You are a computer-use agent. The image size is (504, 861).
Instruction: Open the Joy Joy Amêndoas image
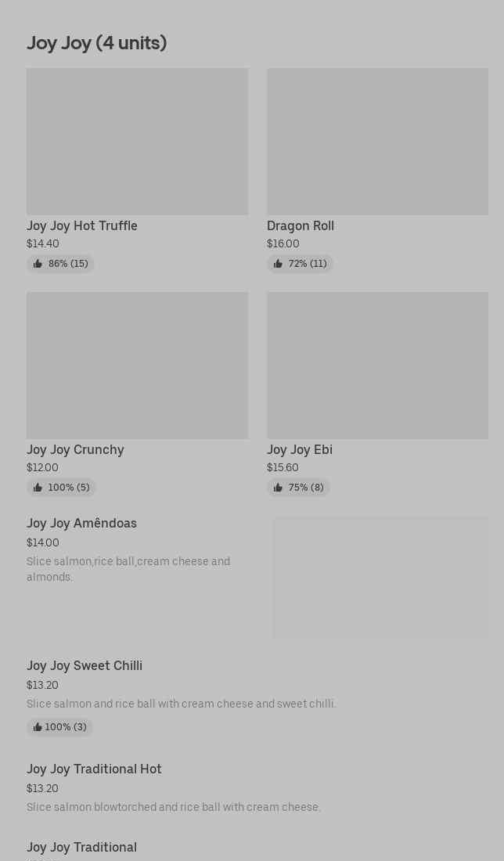pos(380,578)
